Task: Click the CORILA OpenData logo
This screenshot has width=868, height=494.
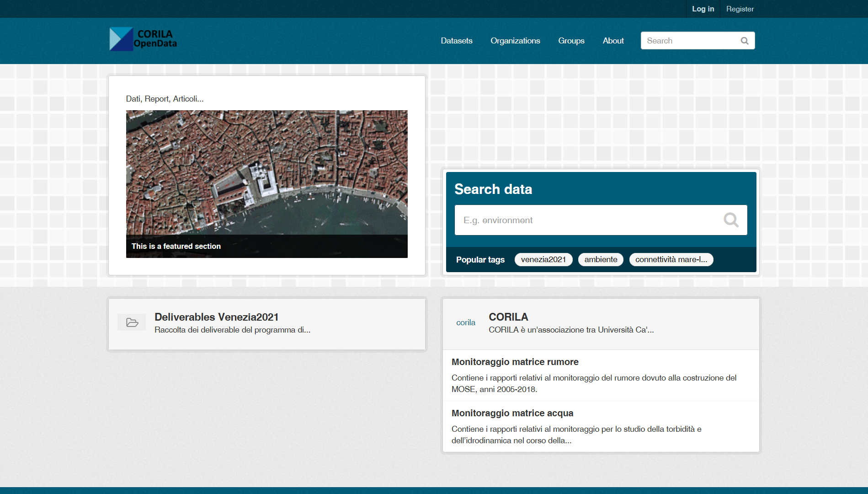Action: tap(143, 39)
